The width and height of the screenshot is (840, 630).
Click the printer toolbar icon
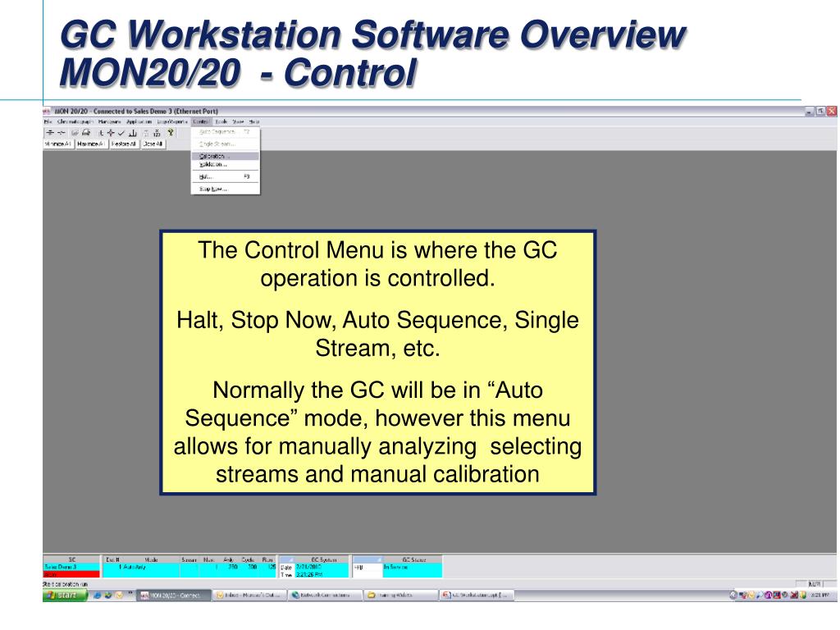click(86, 133)
